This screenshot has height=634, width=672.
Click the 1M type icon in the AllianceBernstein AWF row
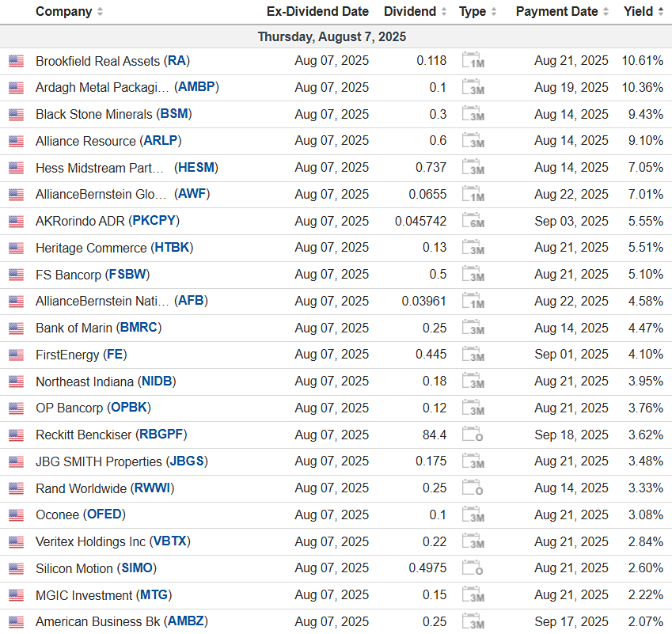(x=473, y=194)
